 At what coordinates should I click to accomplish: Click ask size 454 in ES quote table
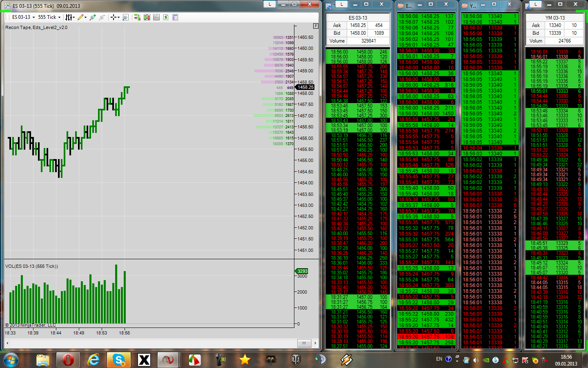pyautogui.click(x=379, y=25)
